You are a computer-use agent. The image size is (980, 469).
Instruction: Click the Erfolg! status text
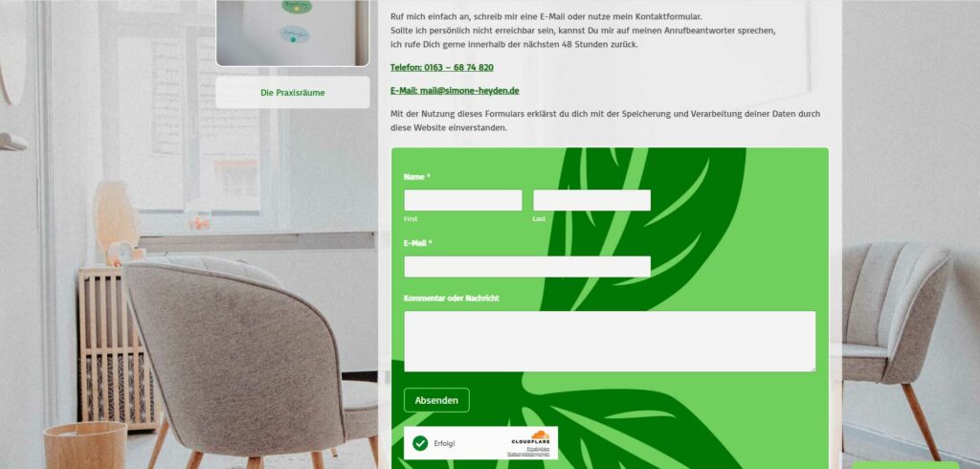tap(444, 443)
